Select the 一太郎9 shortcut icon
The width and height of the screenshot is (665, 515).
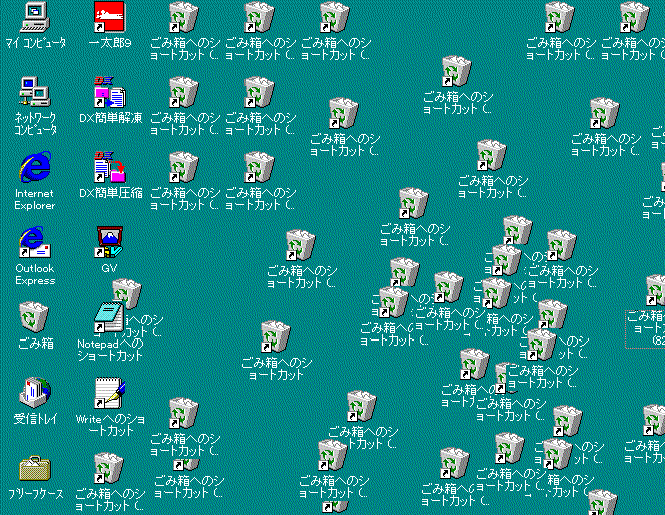109,17
